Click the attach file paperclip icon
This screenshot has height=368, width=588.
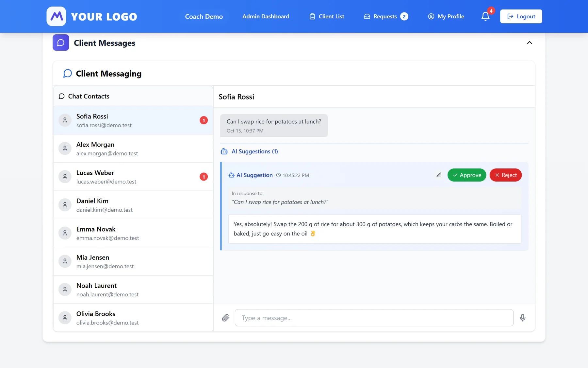point(226,318)
